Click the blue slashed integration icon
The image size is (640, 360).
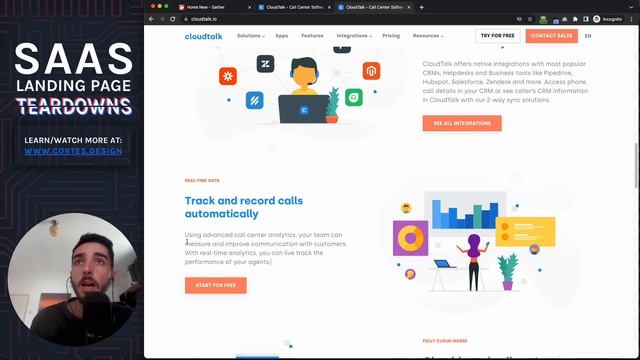pos(254,100)
